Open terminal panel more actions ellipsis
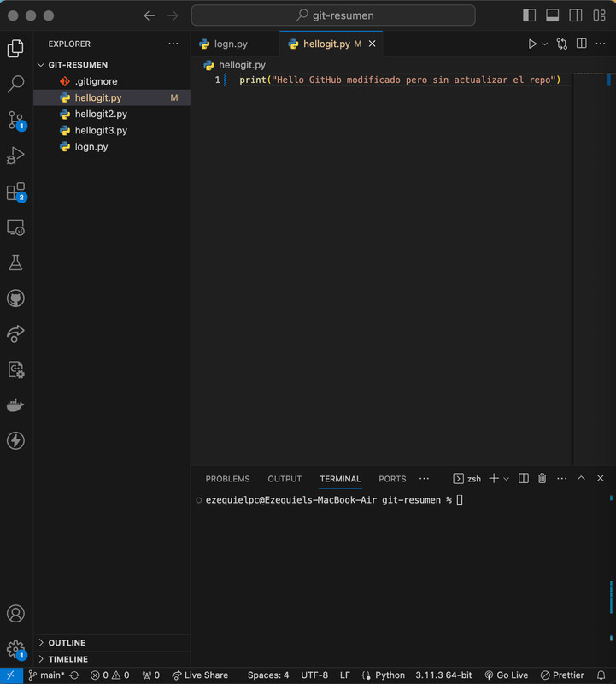Viewport: 616px width, 684px height. tap(561, 479)
